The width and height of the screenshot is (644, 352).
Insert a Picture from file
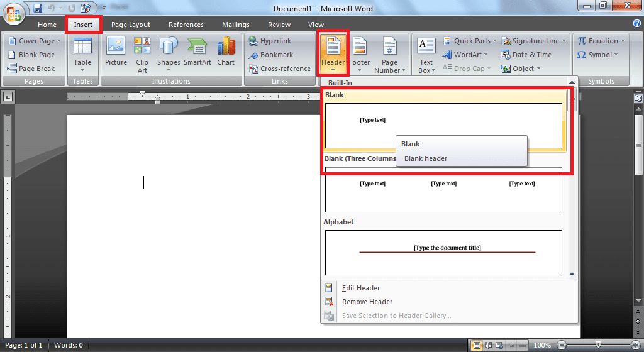click(x=116, y=52)
